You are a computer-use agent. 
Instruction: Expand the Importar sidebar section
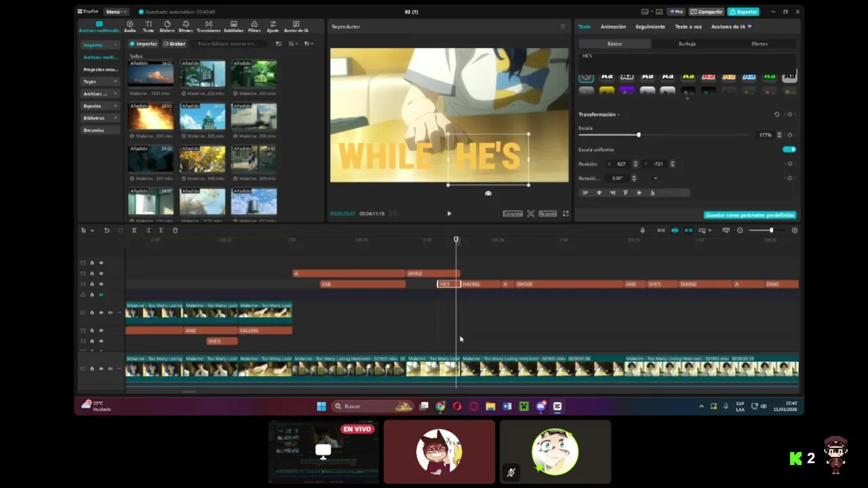(100, 45)
